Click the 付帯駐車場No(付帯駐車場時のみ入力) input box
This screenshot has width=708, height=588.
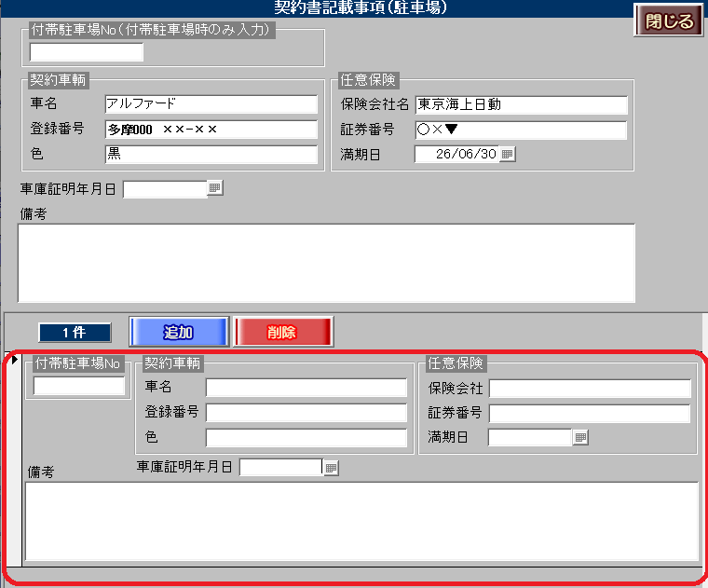pos(87,52)
